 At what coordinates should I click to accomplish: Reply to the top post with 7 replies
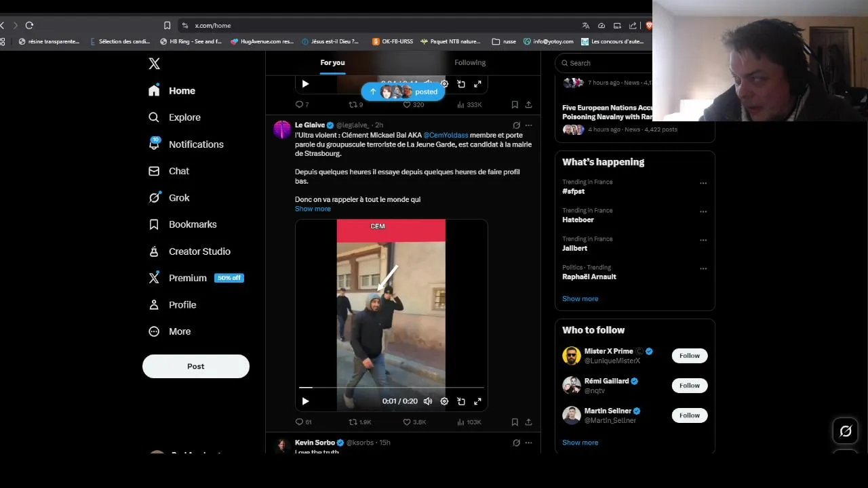tap(302, 104)
